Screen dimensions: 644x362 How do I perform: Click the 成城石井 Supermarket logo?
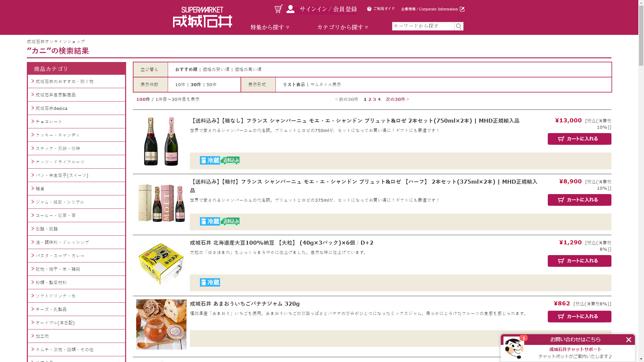(x=202, y=17)
